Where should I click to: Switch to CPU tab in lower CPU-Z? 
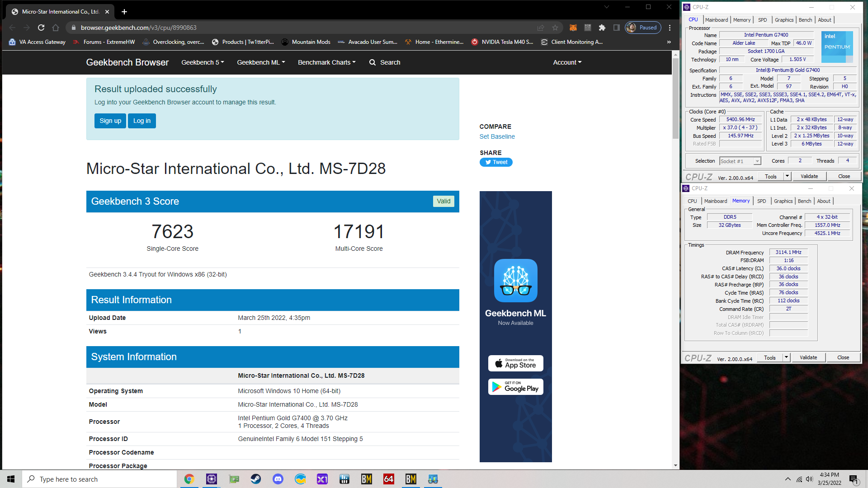pyautogui.click(x=692, y=201)
